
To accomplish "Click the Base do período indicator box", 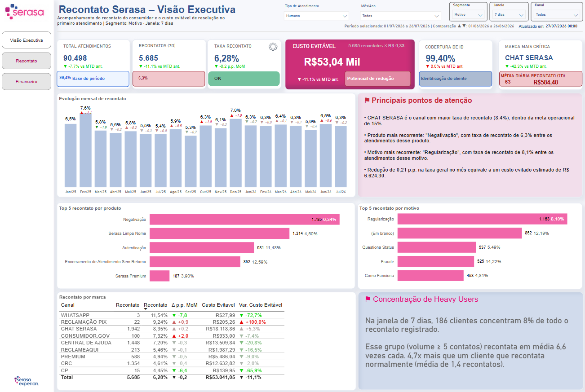I will (93, 79).
